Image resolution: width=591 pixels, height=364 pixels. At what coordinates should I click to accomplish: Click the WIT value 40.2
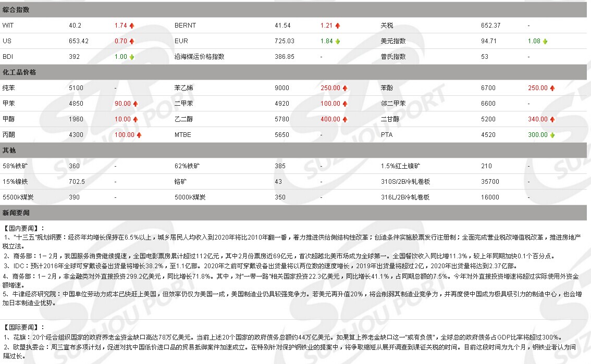pyautogui.click(x=75, y=26)
